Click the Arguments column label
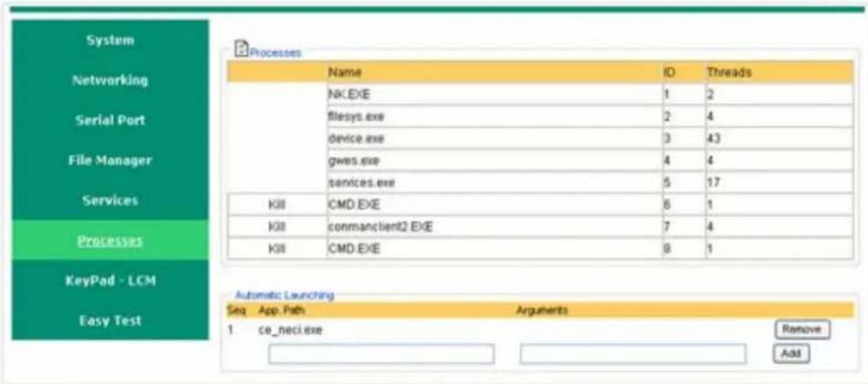 [542, 310]
